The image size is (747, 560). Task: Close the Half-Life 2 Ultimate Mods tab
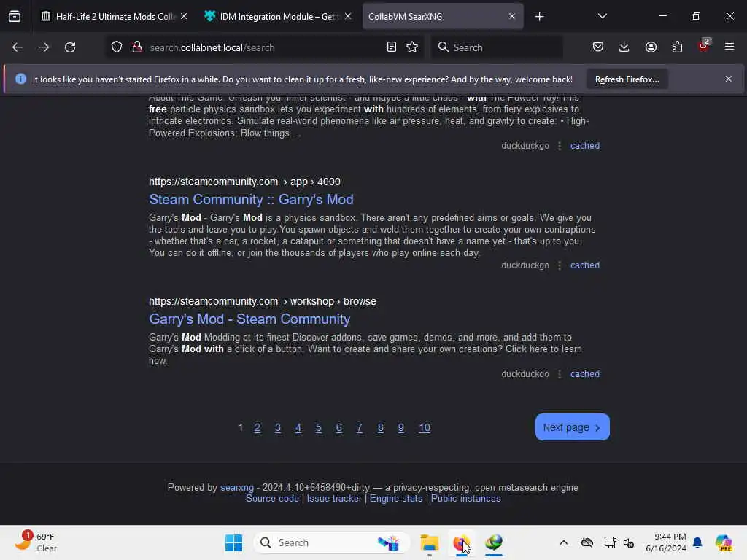pos(184,16)
